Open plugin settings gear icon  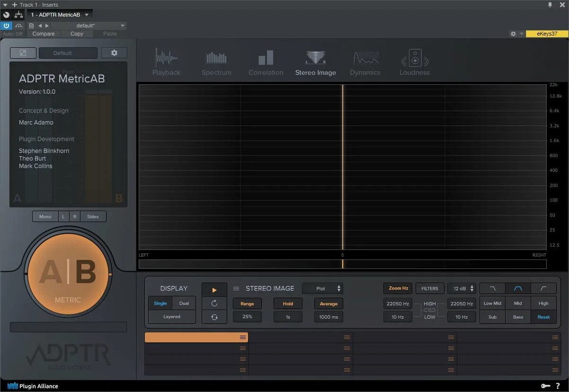coord(114,53)
